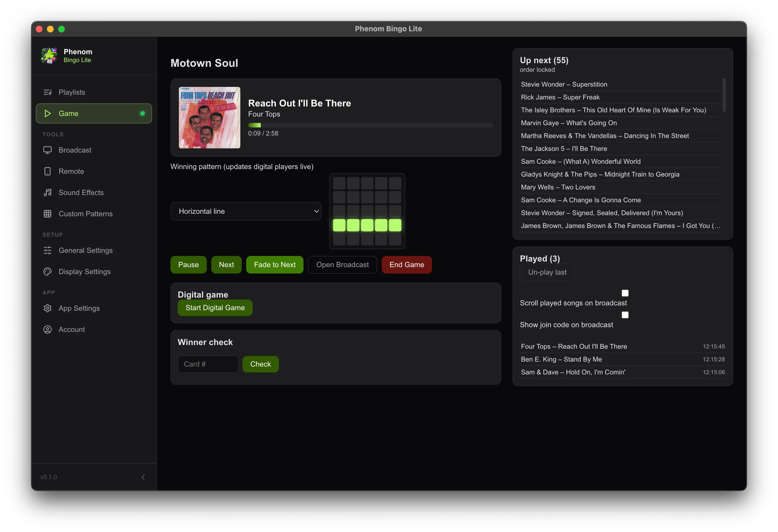Select Marvin Gaye – What's Going On
Image resolution: width=778 pixels, height=532 pixels.
tap(621, 123)
